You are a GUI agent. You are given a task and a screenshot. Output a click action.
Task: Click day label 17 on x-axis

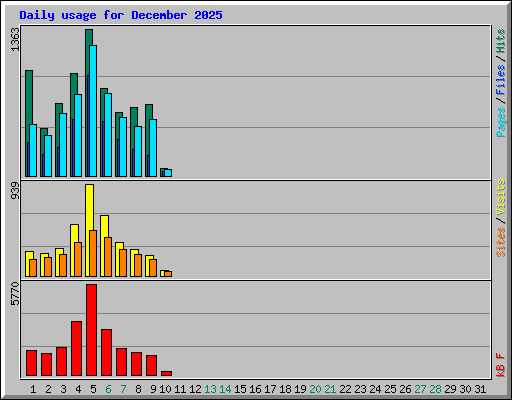point(270,389)
